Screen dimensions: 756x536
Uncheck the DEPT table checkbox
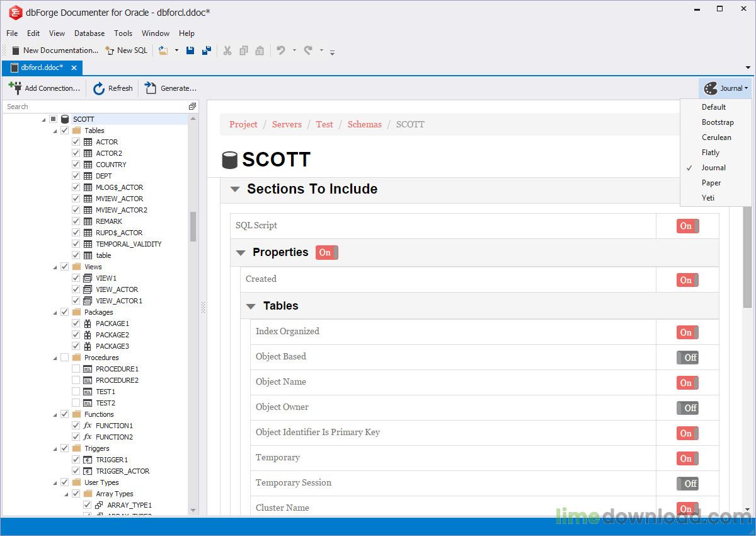click(76, 175)
